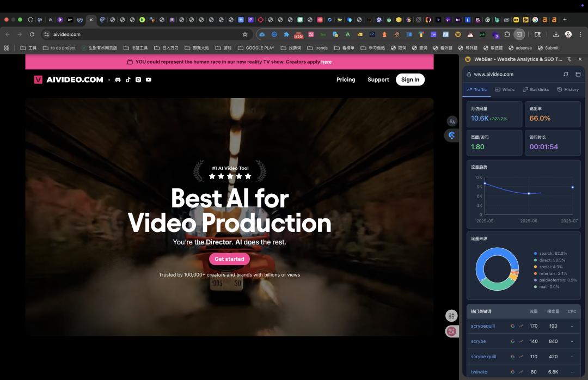Open the '日入万刀' bookmark folder
588x380 pixels.
coord(166,48)
